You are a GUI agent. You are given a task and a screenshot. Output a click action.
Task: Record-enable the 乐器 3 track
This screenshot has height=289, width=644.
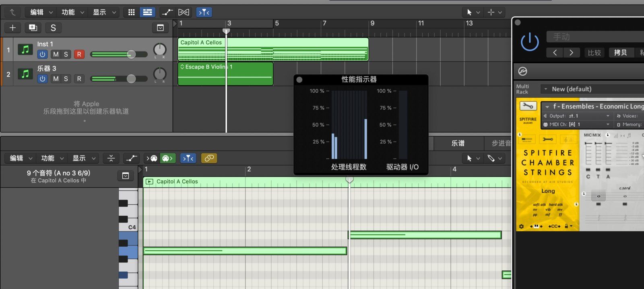(79, 79)
